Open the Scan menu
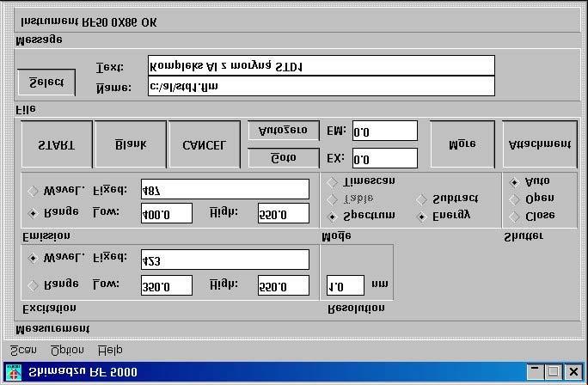588x385 pixels. (23, 351)
